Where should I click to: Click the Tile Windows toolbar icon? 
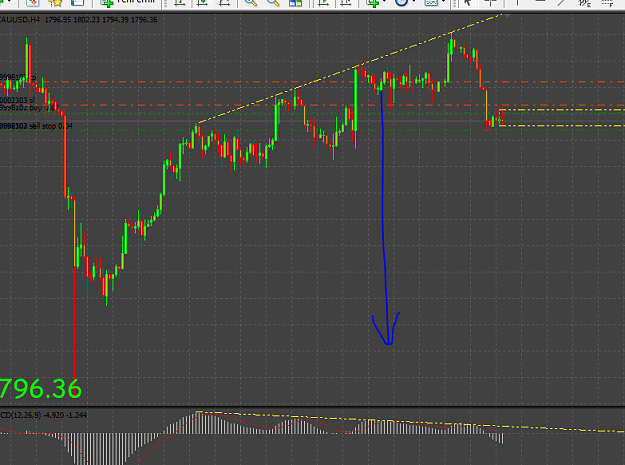(x=295, y=2)
